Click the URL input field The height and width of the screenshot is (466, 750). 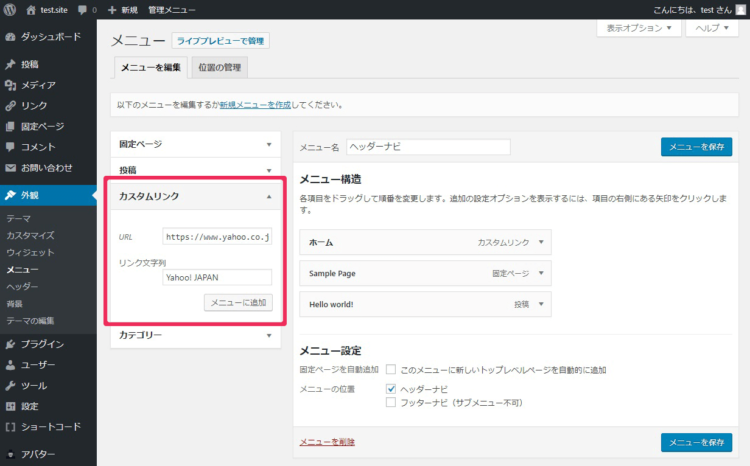point(218,237)
